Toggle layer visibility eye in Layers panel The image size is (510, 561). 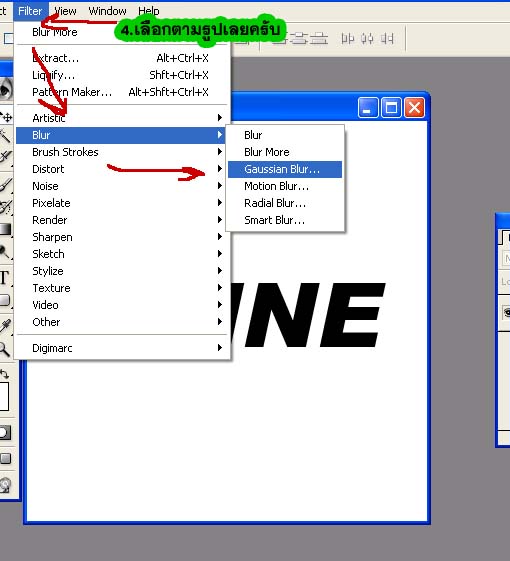coord(507,312)
